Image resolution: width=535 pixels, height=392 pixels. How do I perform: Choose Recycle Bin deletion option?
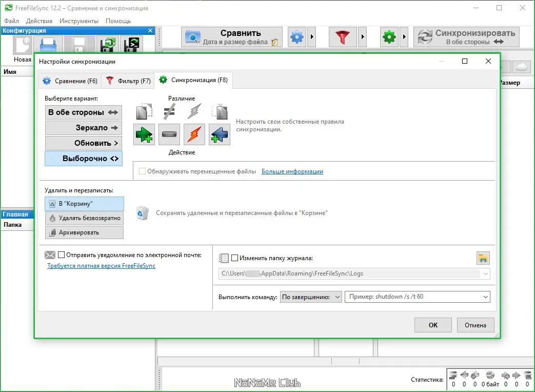pyautogui.click(x=84, y=204)
